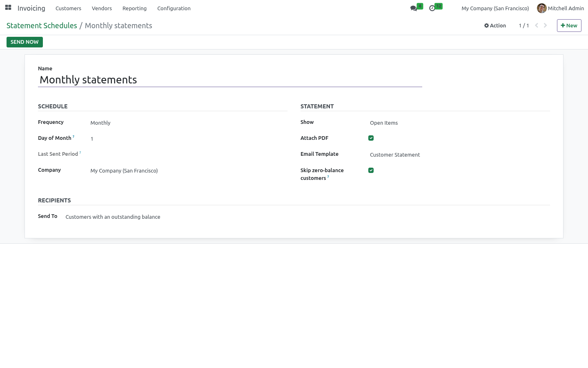Click the Send Now button
This screenshot has width=588, height=368.
pos(24,42)
